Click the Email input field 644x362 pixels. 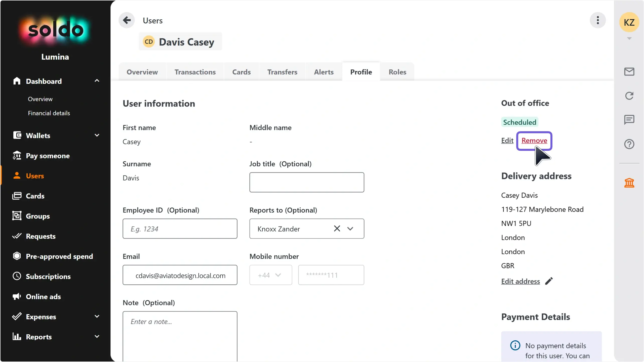pos(180,275)
